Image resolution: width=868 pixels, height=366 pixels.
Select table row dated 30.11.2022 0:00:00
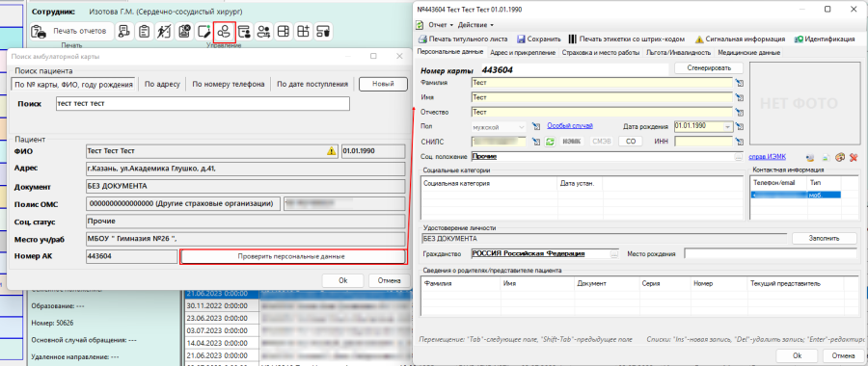point(298,305)
